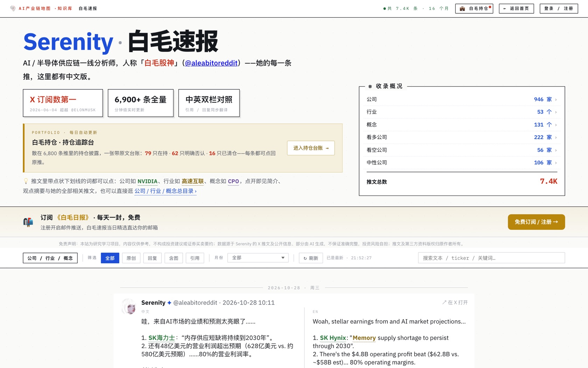The image size is (588, 368).
Task: Expand the 中性公司 106 家 row
Action: tap(462, 163)
